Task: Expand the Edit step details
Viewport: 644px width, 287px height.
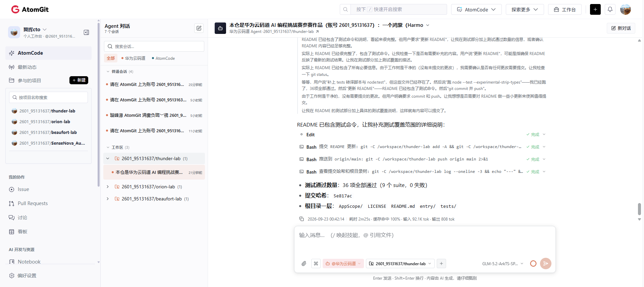Action: click(x=544, y=134)
